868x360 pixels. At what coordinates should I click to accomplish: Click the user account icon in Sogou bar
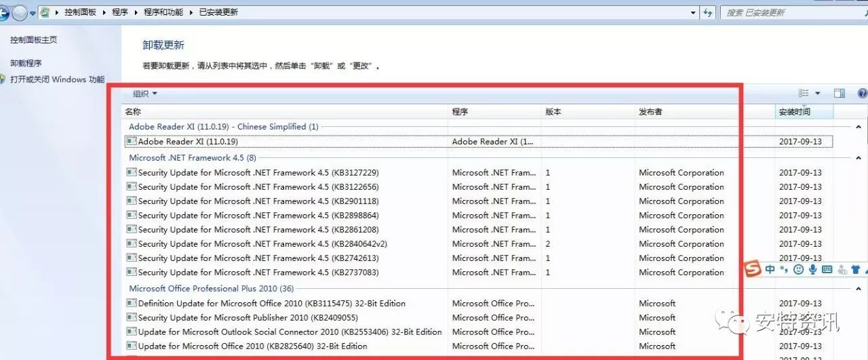[x=842, y=269]
